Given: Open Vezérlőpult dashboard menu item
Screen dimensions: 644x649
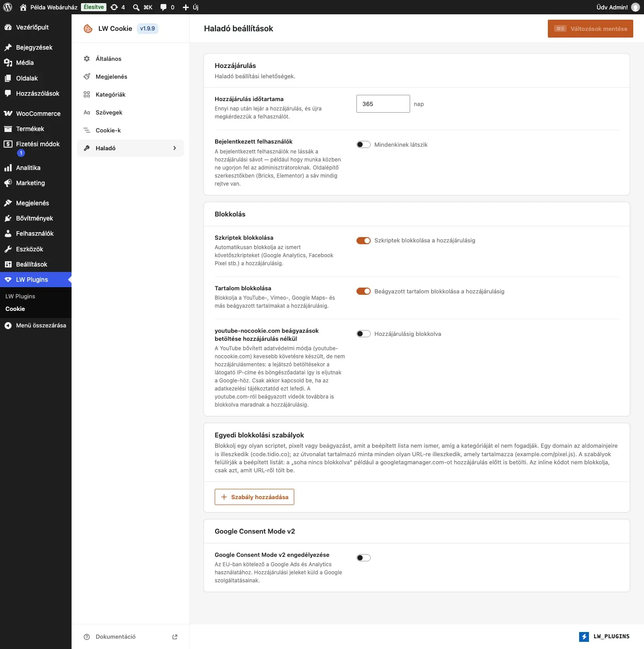Looking at the screenshot, I should 36,27.
